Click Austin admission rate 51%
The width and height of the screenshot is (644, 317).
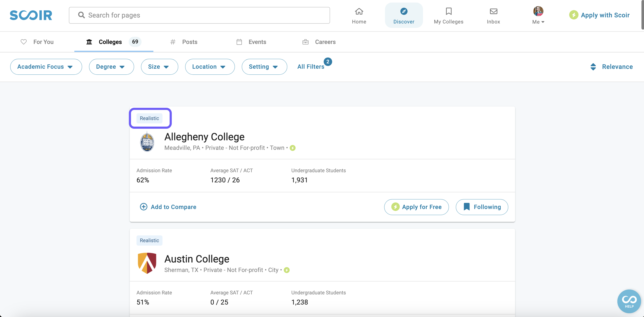(143, 302)
